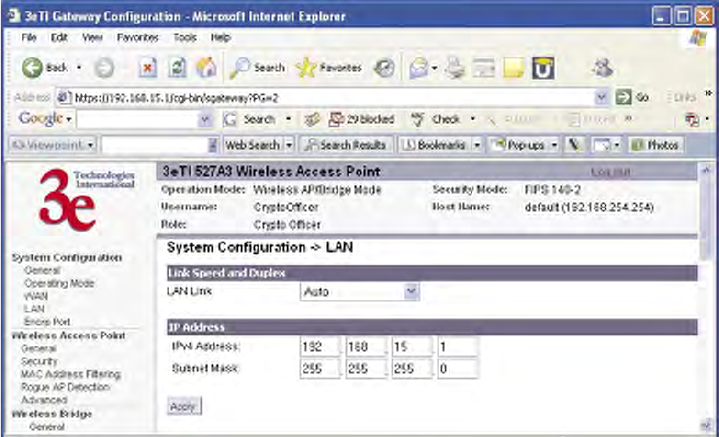Image resolution: width=719 pixels, height=437 pixels.
Task: Click the Viewpoint Web Search button
Action: click(x=253, y=145)
